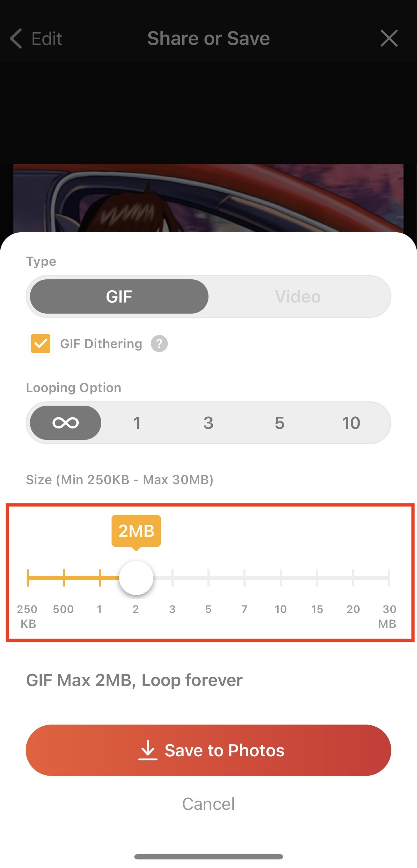Select infinite loop option

(x=66, y=423)
